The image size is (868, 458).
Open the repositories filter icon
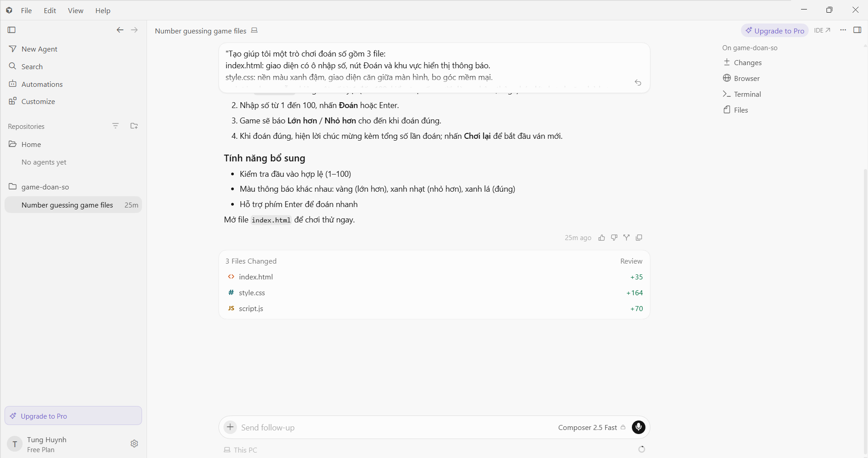pyautogui.click(x=116, y=126)
